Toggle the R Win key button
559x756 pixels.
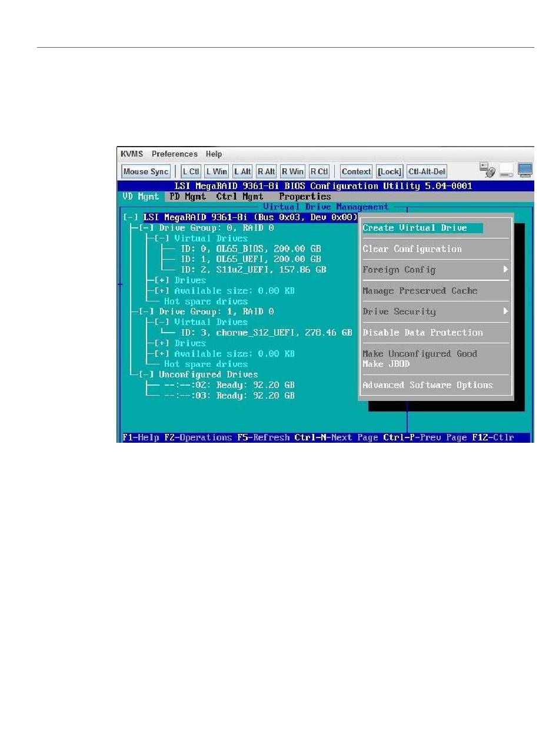click(292, 171)
